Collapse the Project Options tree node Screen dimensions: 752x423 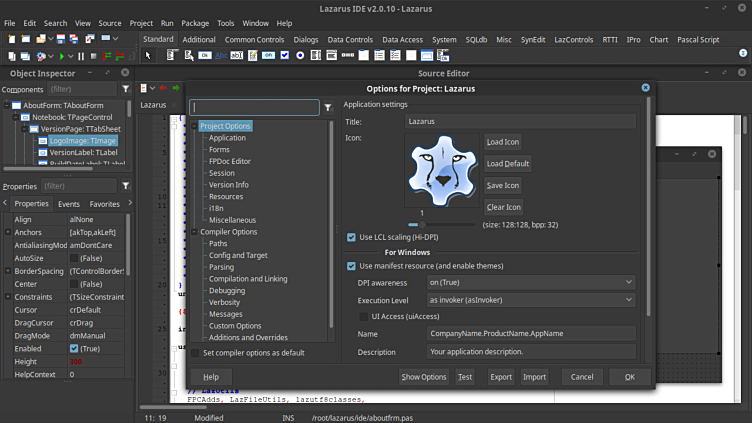[x=195, y=126]
